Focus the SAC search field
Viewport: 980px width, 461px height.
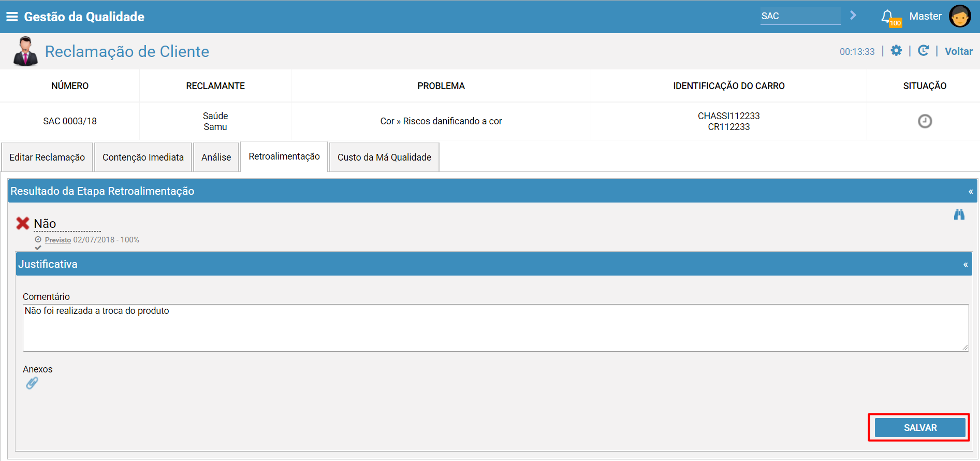(800, 16)
